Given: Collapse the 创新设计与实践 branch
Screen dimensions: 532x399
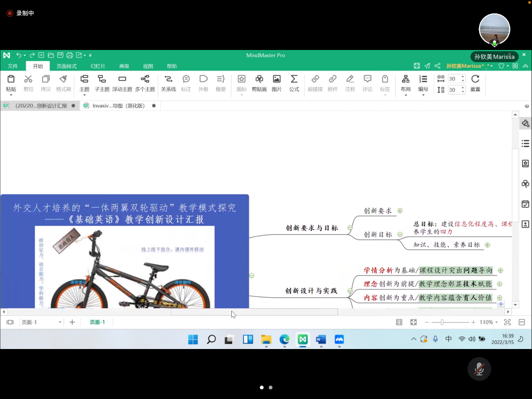Looking at the screenshot, I should (350, 291).
